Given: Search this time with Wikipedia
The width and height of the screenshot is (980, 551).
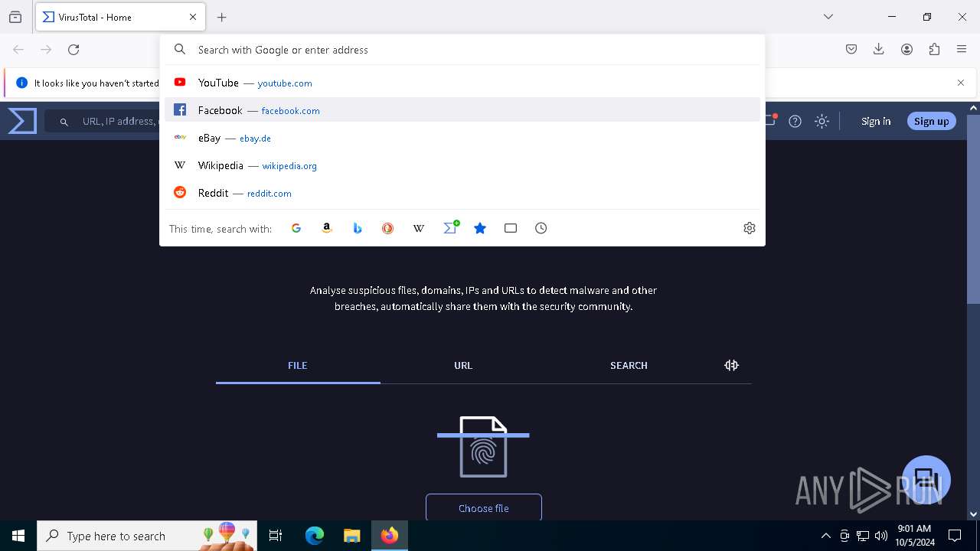Looking at the screenshot, I should (419, 228).
